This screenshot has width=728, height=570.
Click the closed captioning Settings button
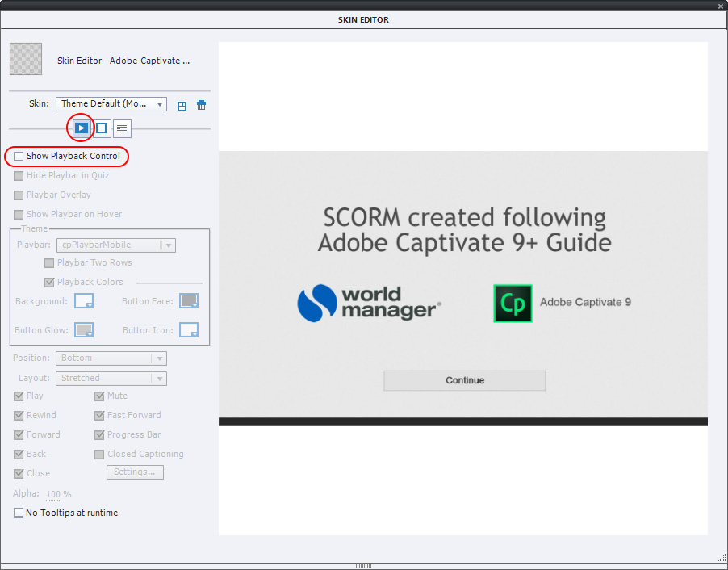click(x=135, y=472)
